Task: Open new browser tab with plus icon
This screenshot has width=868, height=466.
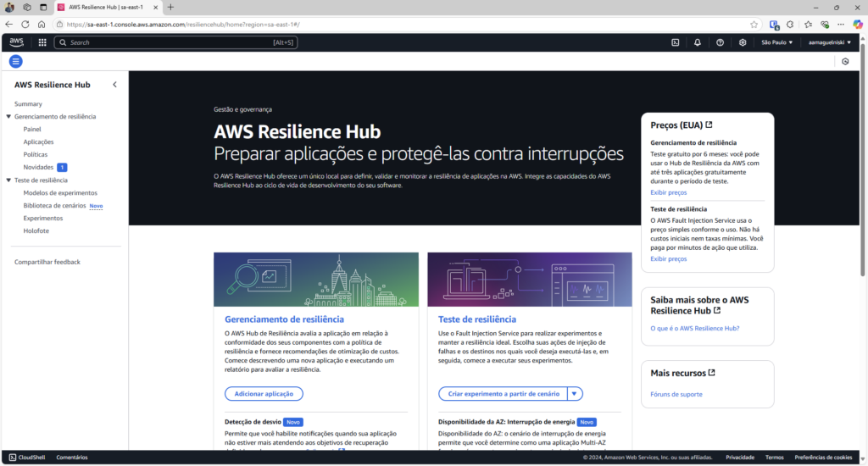Action: [170, 7]
